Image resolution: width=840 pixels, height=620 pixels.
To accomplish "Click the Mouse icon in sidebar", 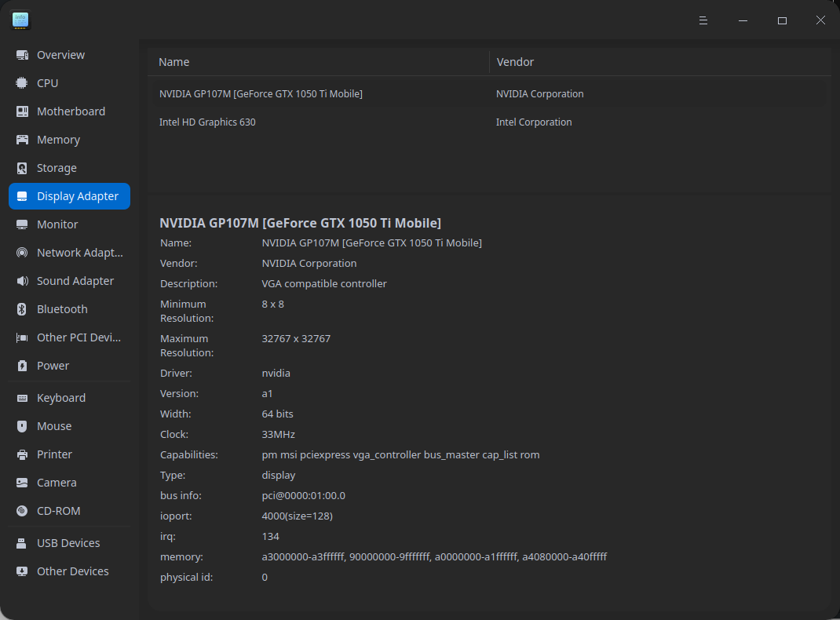I will tap(22, 426).
